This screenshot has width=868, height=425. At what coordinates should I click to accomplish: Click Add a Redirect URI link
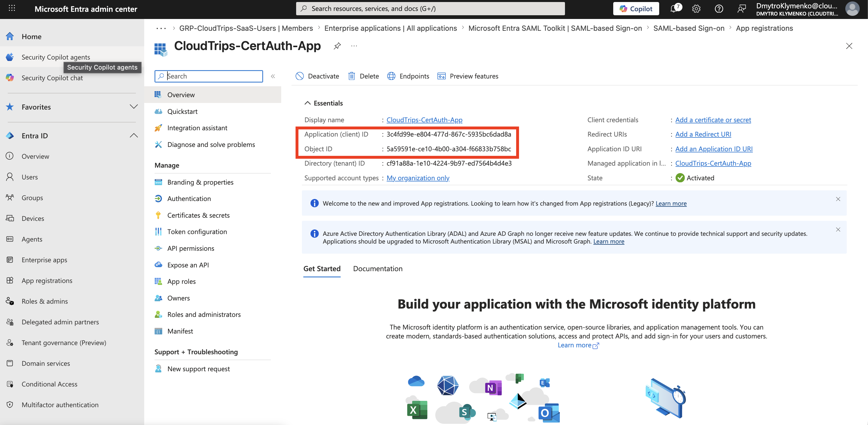(703, 134)
